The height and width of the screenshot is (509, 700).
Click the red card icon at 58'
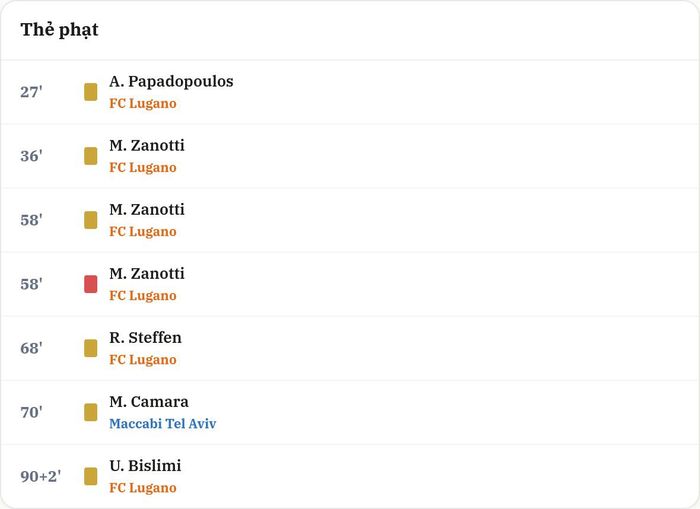91,284
